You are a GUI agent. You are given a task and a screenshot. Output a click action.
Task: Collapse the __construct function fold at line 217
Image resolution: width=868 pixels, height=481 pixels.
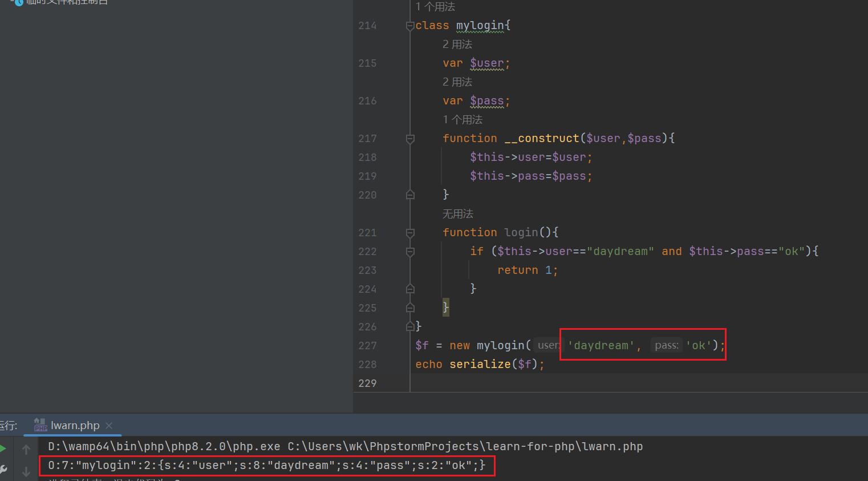[x=410, y=139]
